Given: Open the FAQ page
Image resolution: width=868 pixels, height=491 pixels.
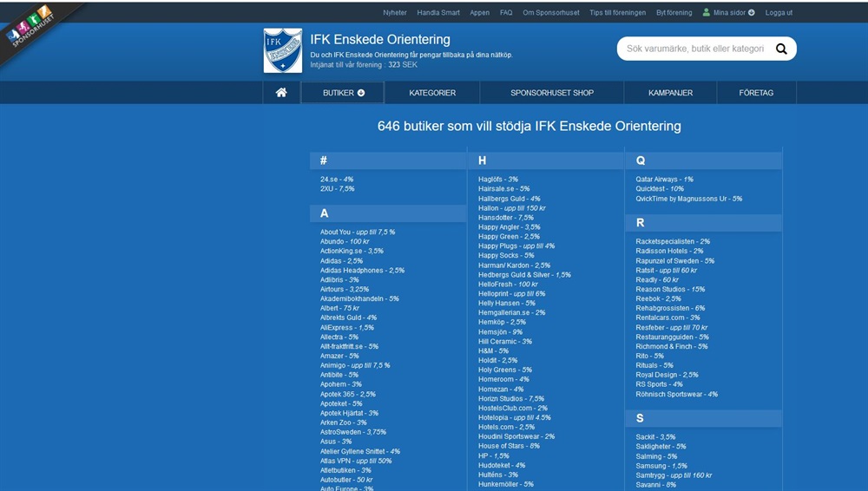Looking at the screenshot, I should pos(506,13).
